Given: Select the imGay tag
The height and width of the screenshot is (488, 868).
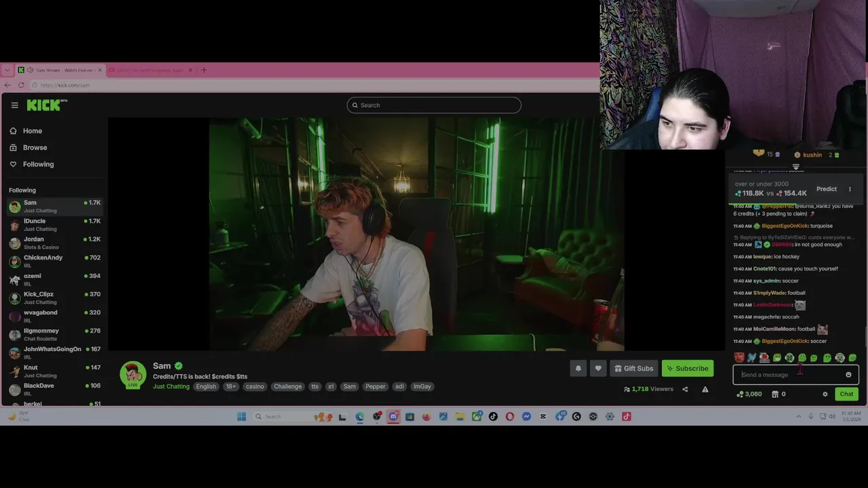Looking at the screenshot, I should click(422, 386).
